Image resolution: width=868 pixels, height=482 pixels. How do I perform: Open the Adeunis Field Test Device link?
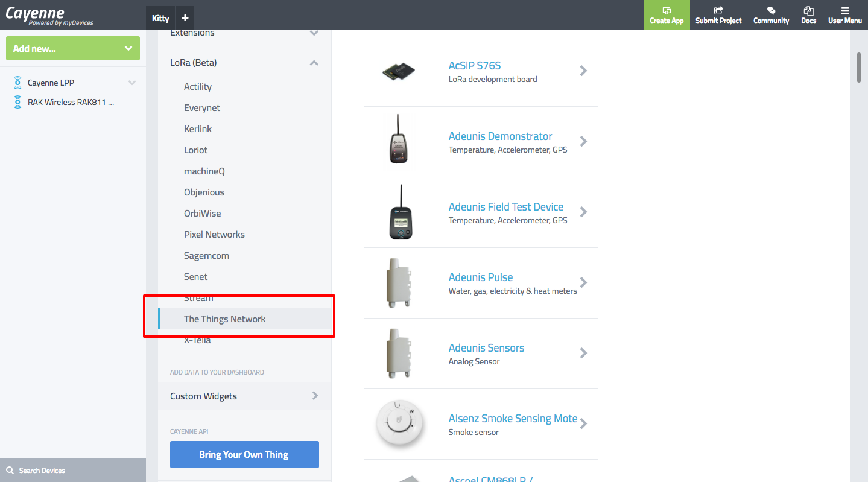pos(505,207)
